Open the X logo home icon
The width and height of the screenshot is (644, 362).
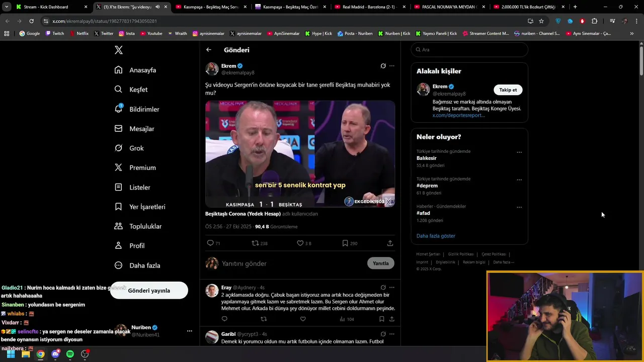(119, 50)
